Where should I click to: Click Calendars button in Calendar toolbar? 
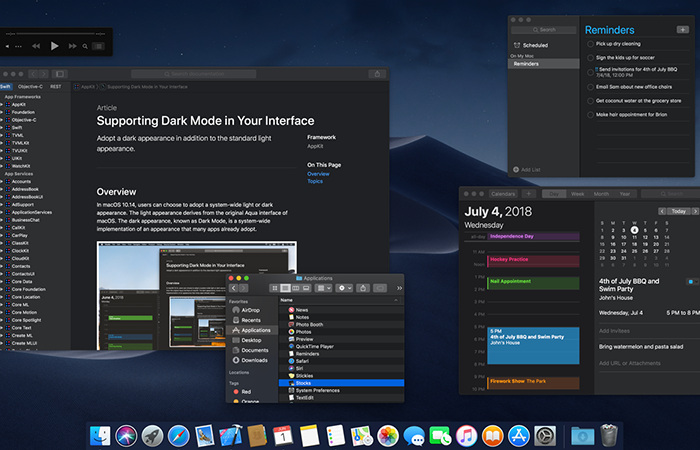coord(503,194)
